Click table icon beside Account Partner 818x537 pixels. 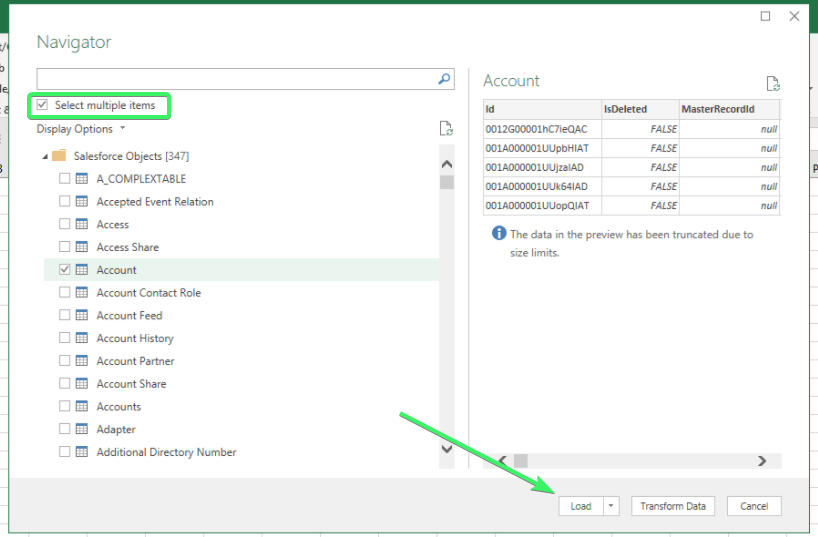[x=82, y=361]
